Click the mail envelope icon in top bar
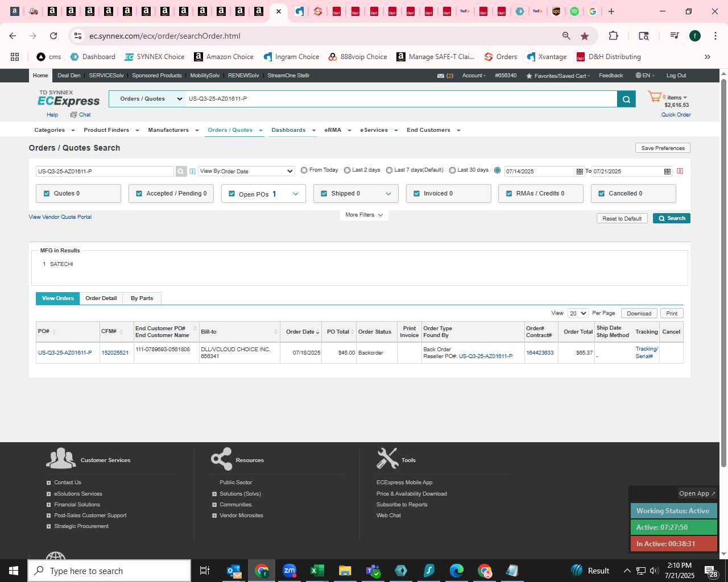728x582 pixels. (x=441, y=76)
